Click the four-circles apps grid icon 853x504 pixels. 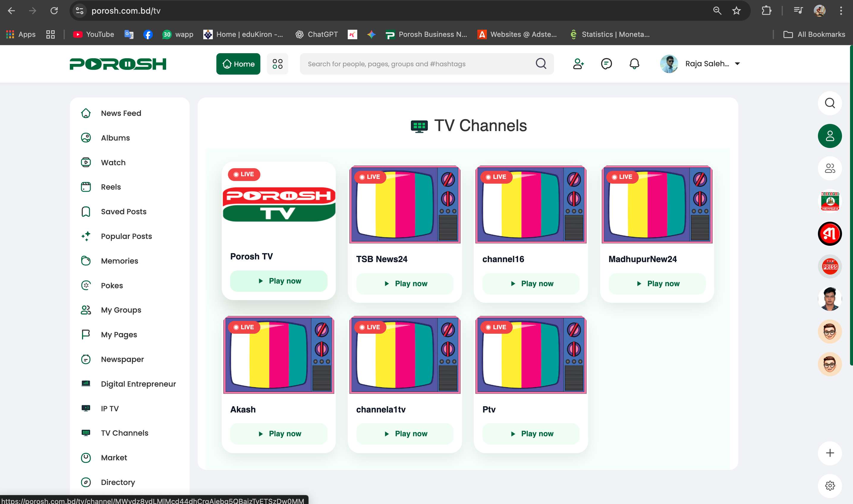[x=277, y=64]
